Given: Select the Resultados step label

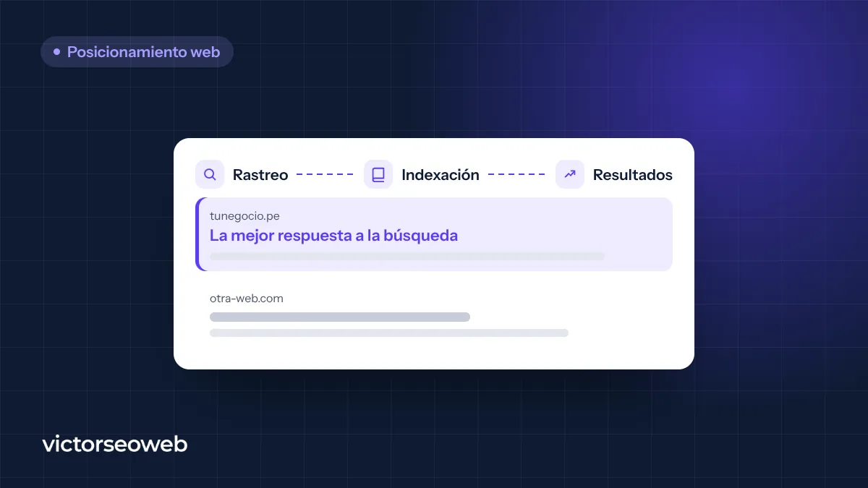Looking at the screenshot, I should 633,175.
